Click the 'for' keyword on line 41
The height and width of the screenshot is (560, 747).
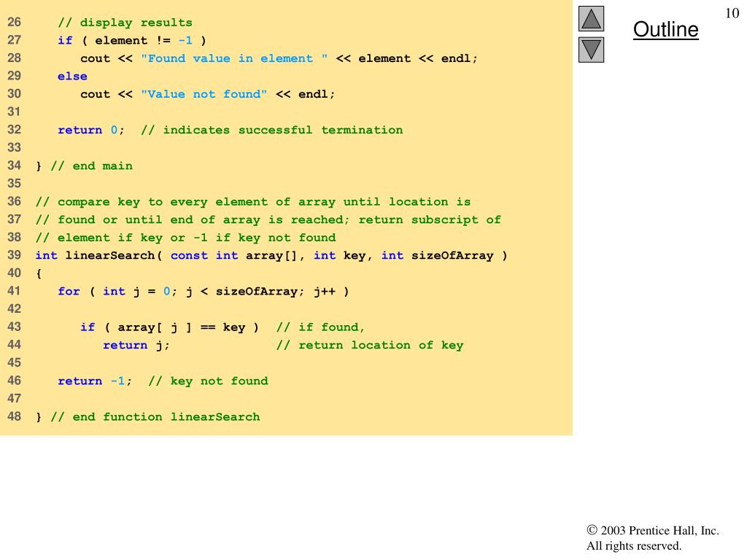[69, 292]
